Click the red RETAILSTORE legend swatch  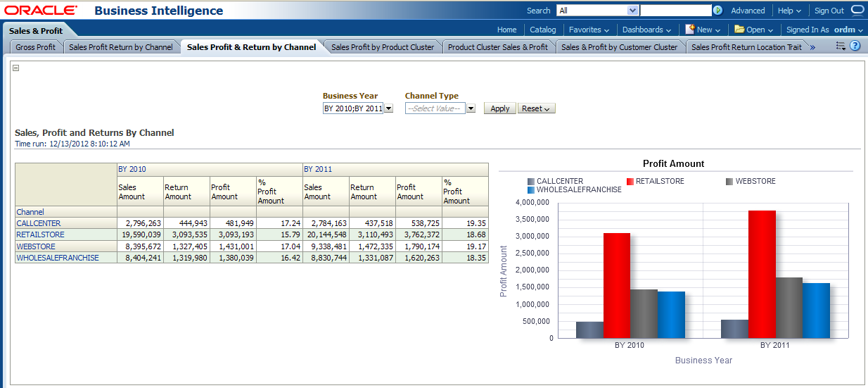(x=630, y=182)
